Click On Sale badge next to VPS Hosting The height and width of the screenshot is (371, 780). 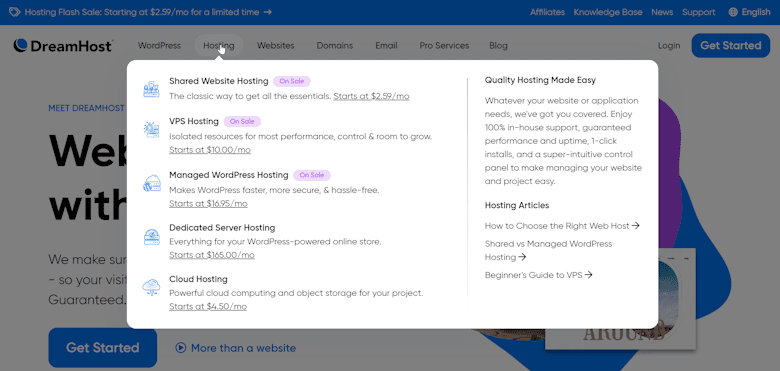[x=242, y=121]
